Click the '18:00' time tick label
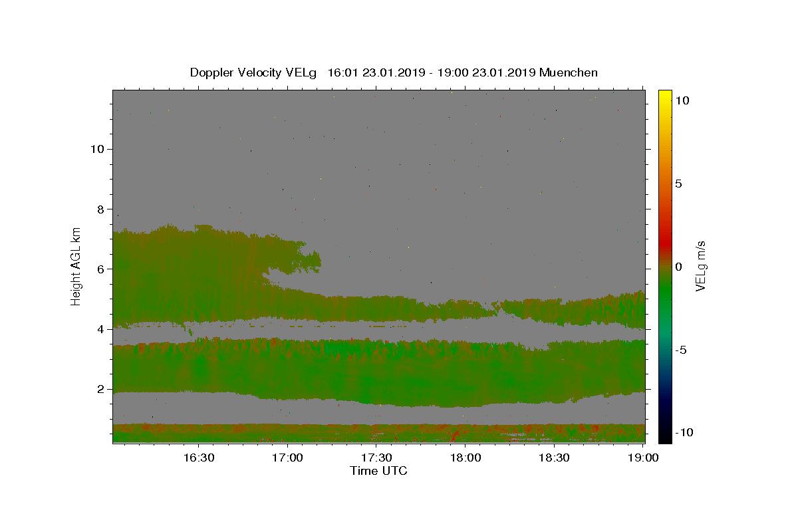Screen dimensions: 798x532 pos(465,458)
